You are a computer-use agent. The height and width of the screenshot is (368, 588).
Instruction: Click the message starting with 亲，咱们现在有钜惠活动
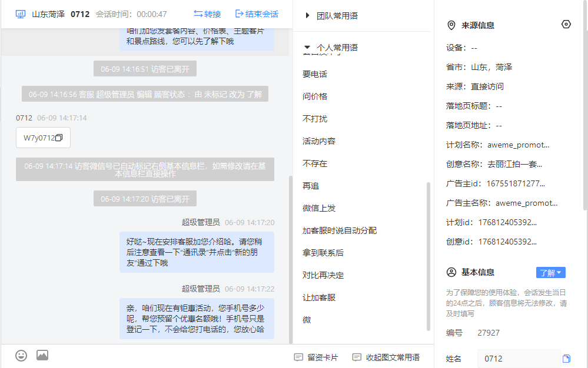pyautogui.click(x=197, y=319)
